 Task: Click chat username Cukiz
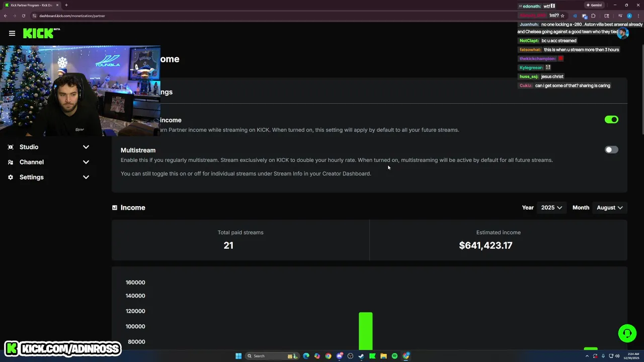pyautogui.click(x=526, y=85)
